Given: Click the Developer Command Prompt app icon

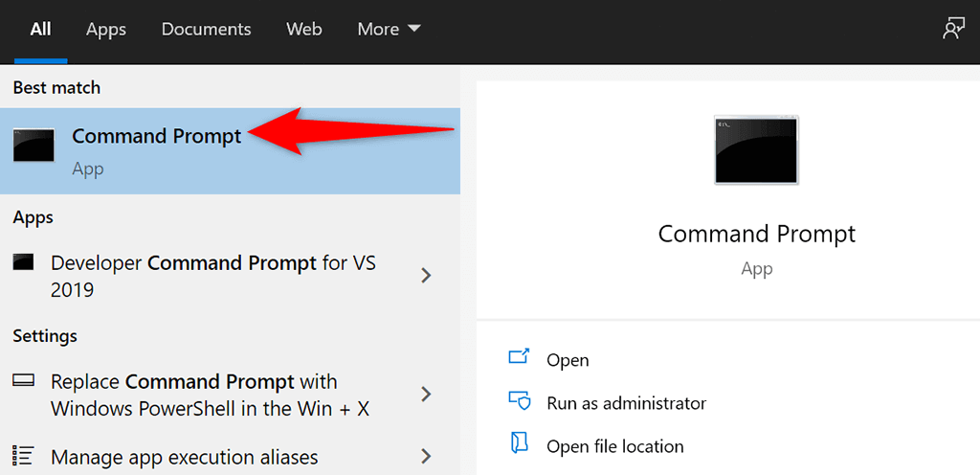Looking at the screenshot, I should [x=23, y=261].
